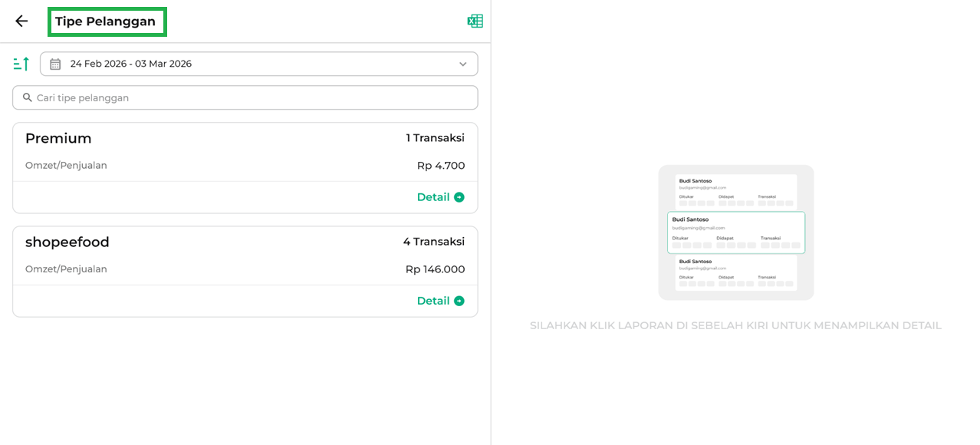980x445 pixels.
Task: Click the calendar icon in date field
Action: [x=55, y=64]
